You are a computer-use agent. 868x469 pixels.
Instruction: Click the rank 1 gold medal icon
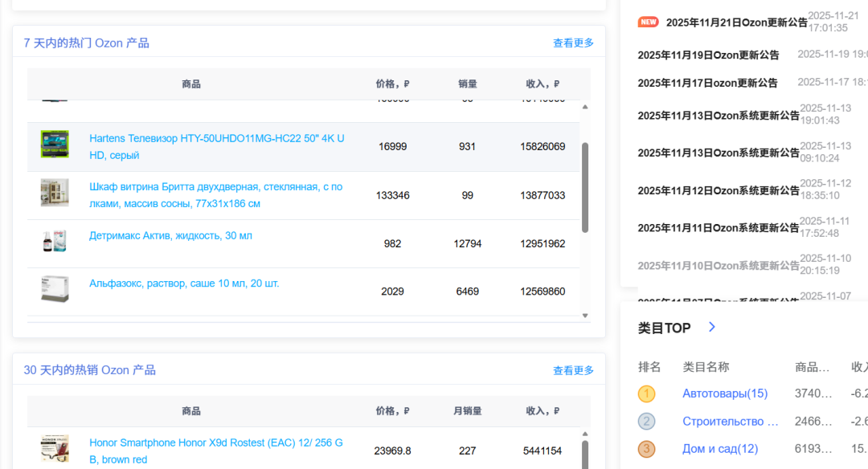tap(646, 394)
